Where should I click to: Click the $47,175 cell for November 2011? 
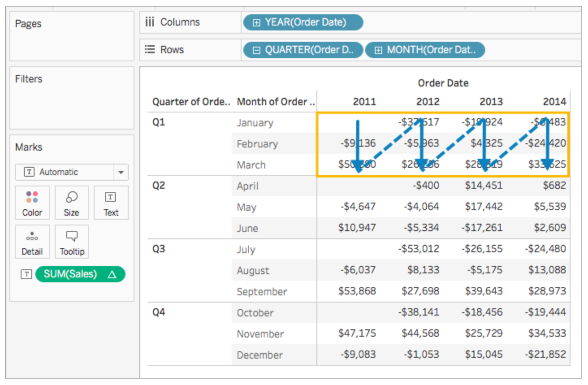357,333
